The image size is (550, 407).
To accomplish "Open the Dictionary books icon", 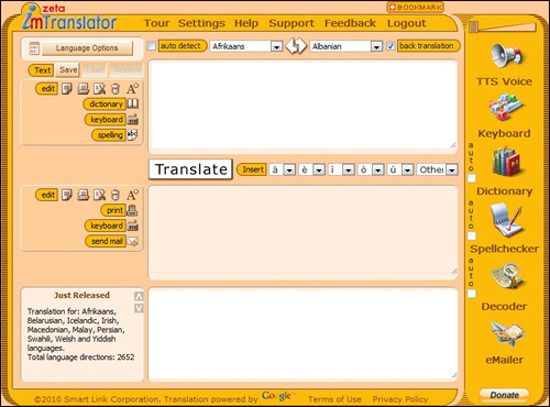I will (507, 162).
